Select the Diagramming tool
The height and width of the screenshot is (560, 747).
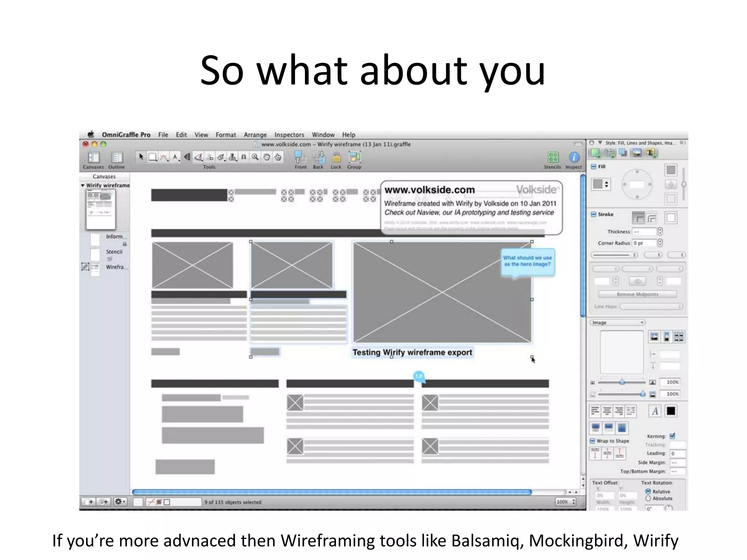point(210,157)
